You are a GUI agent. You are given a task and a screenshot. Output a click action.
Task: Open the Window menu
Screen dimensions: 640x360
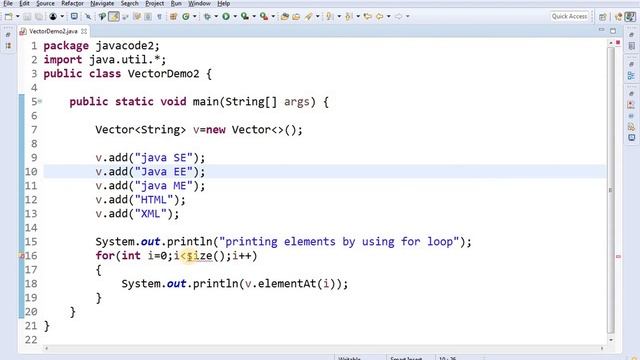(x=199, y=3)
